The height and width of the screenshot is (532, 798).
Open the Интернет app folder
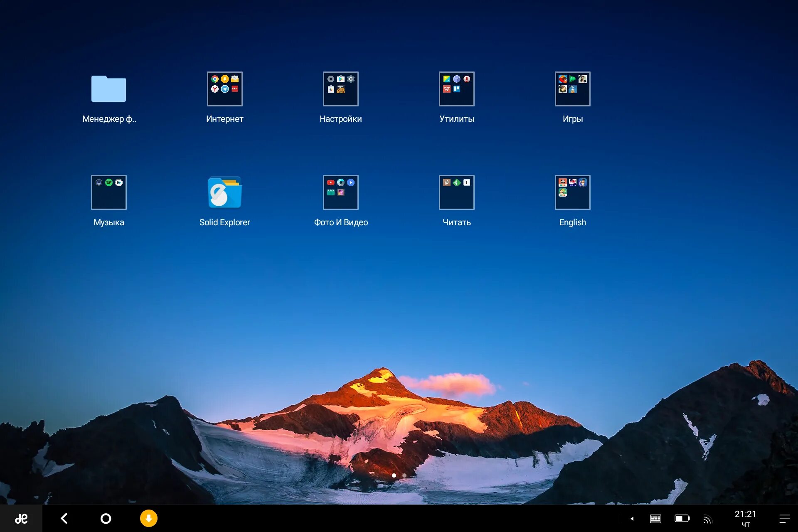[224, 89]
